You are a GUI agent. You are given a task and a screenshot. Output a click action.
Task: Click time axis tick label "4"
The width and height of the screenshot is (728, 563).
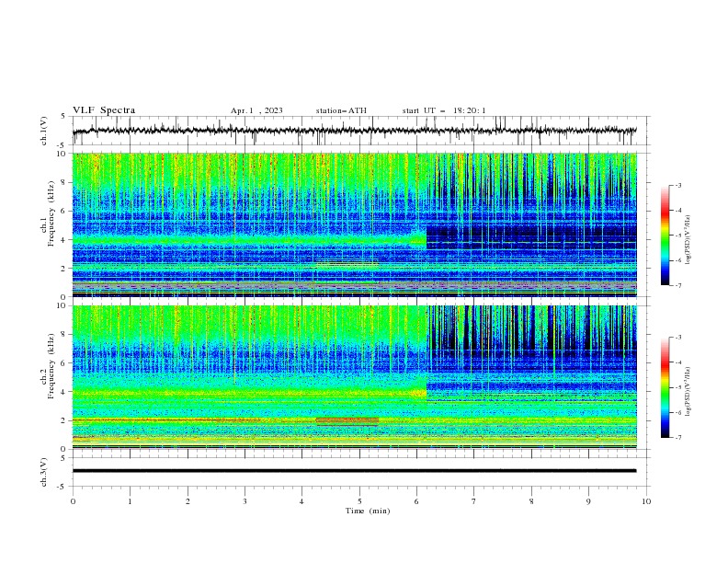[x=302, y=501]
